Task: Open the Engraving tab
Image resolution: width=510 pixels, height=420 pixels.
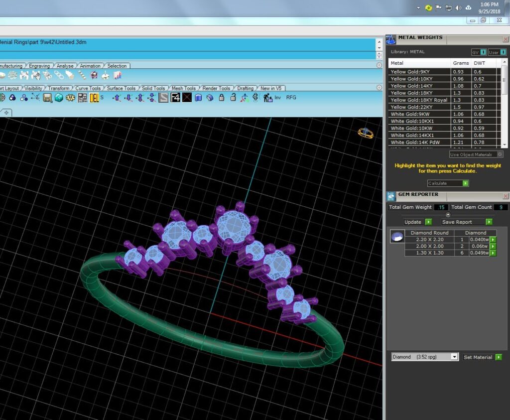Action: 39,66
